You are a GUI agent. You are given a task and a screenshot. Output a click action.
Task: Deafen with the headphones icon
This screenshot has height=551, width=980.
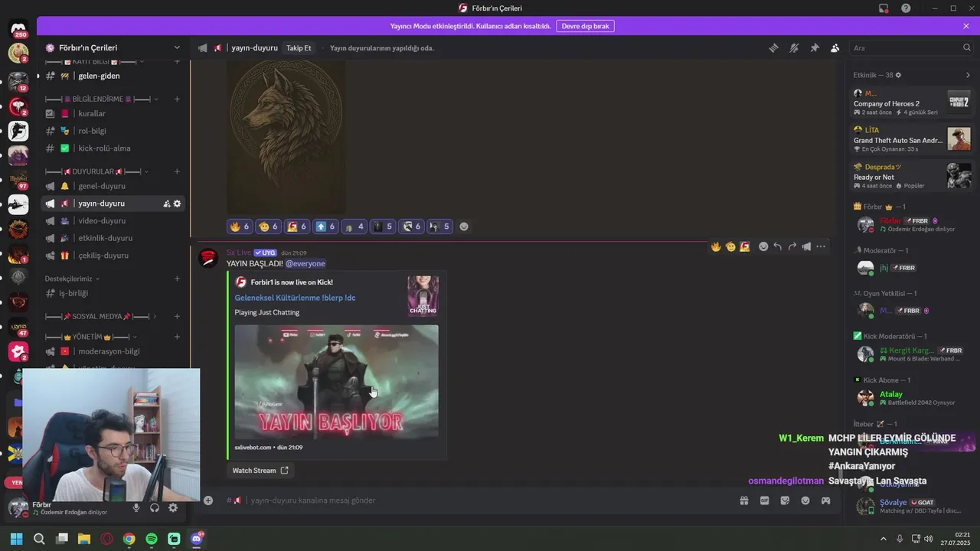(x=155, y=507)
